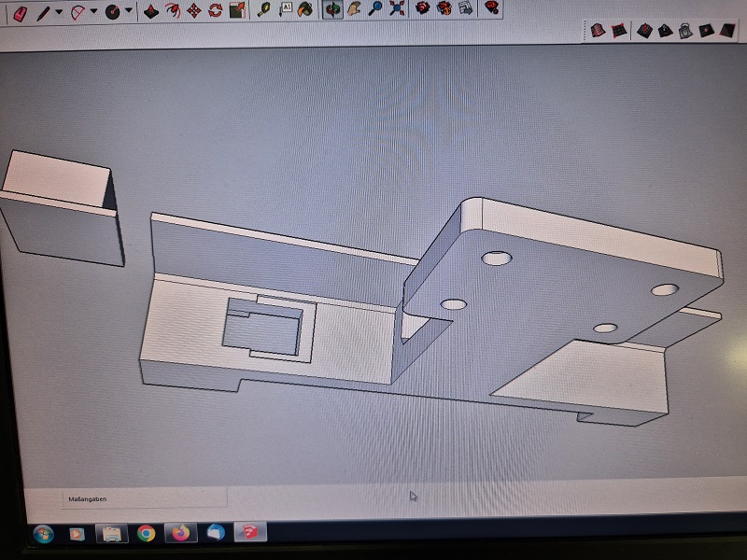Viewport: 747px width, 560px height.
Task: Open the Windows Start menu
Action: coord(43,534)
